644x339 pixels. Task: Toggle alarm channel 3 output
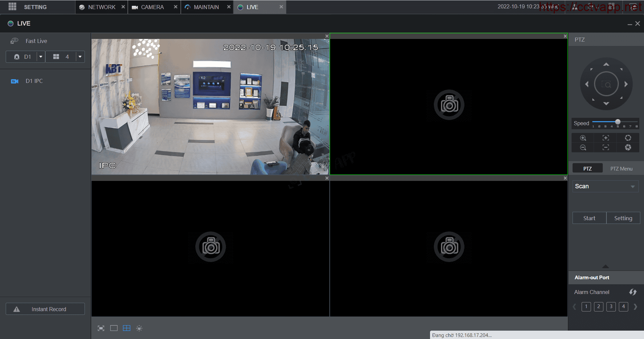(x=611, y=306)
